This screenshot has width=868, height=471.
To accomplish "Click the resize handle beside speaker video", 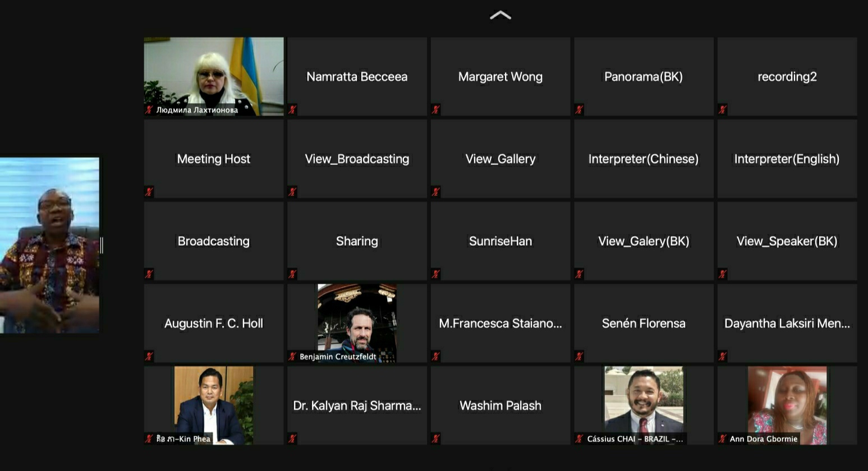I will [102, 245].
